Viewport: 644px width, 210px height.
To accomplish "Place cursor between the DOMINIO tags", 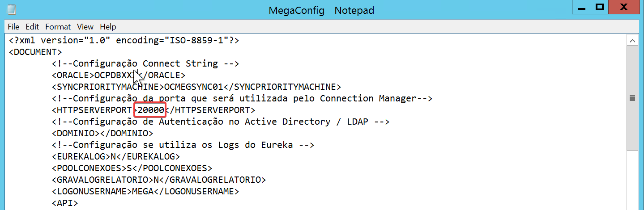I will pyautogui.click(x=99, y=133).
